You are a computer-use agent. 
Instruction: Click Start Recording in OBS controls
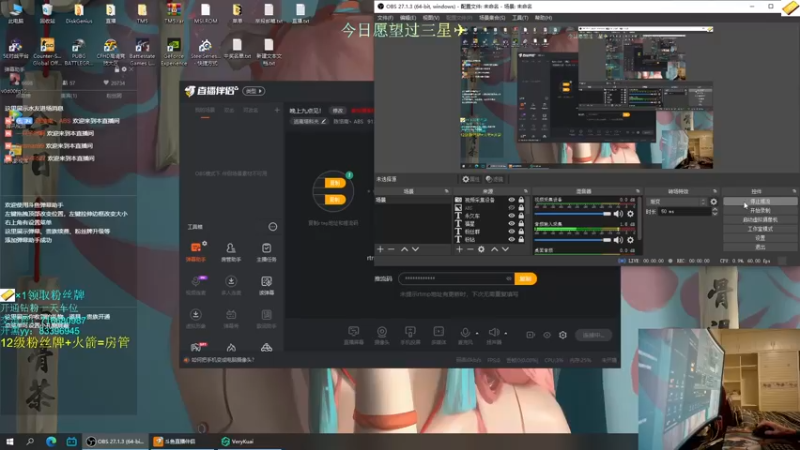(x=760, y=211)
